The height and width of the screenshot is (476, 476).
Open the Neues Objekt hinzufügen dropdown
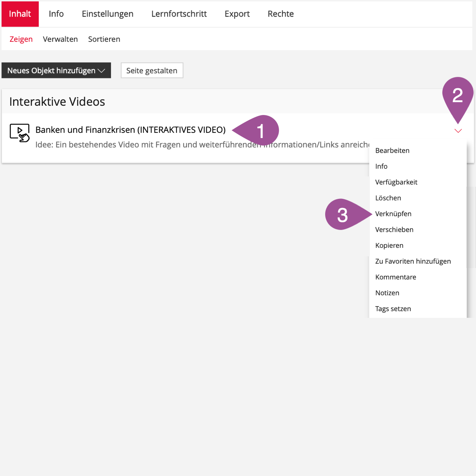56,71
